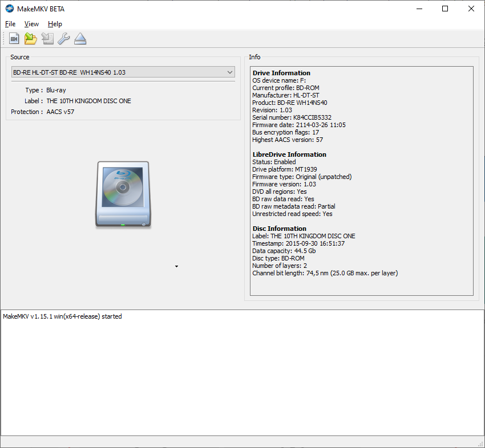Click the 'Firmware date: 2114-03-26 11:05' line
Screen dimensions: 485x448
click(x=299, y=125)
